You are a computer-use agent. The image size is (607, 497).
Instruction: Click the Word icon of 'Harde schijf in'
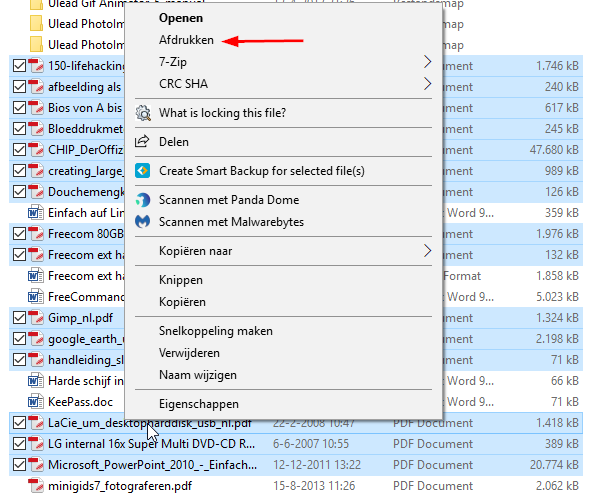coord(36,381)
